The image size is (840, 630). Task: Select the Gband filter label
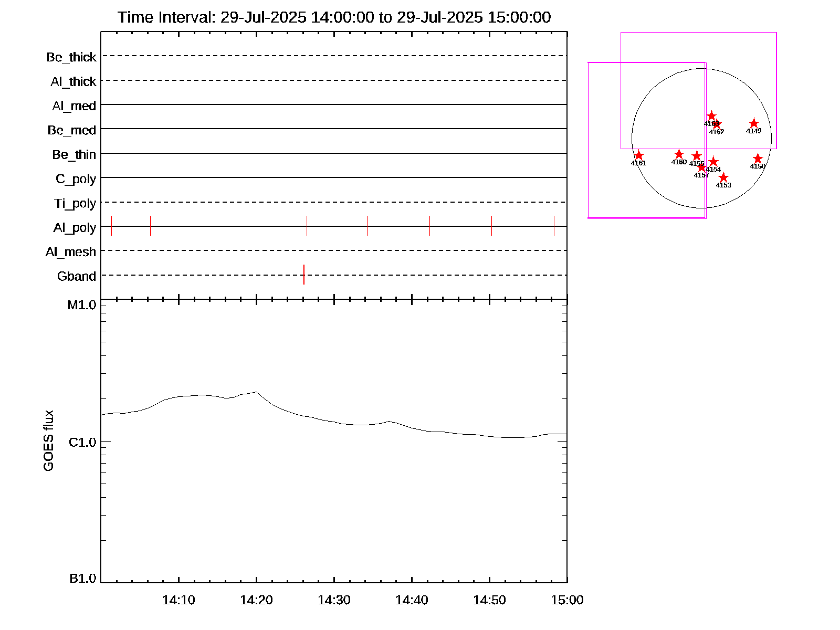[77, 277]
